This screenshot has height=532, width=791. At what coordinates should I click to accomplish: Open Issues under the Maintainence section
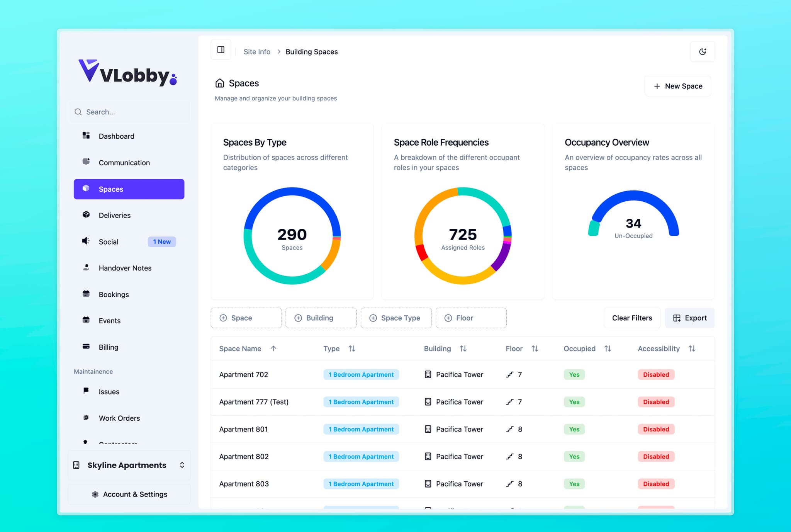[x=109, y=391]
